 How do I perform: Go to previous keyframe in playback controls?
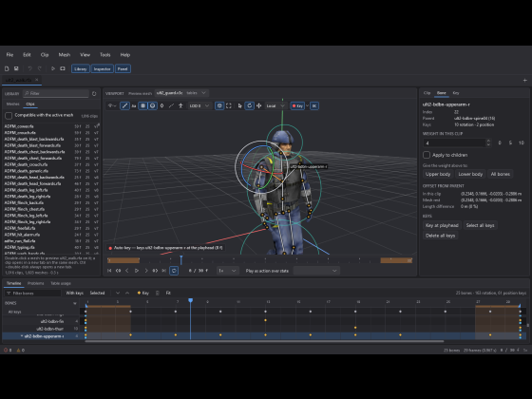click(118, 271)
